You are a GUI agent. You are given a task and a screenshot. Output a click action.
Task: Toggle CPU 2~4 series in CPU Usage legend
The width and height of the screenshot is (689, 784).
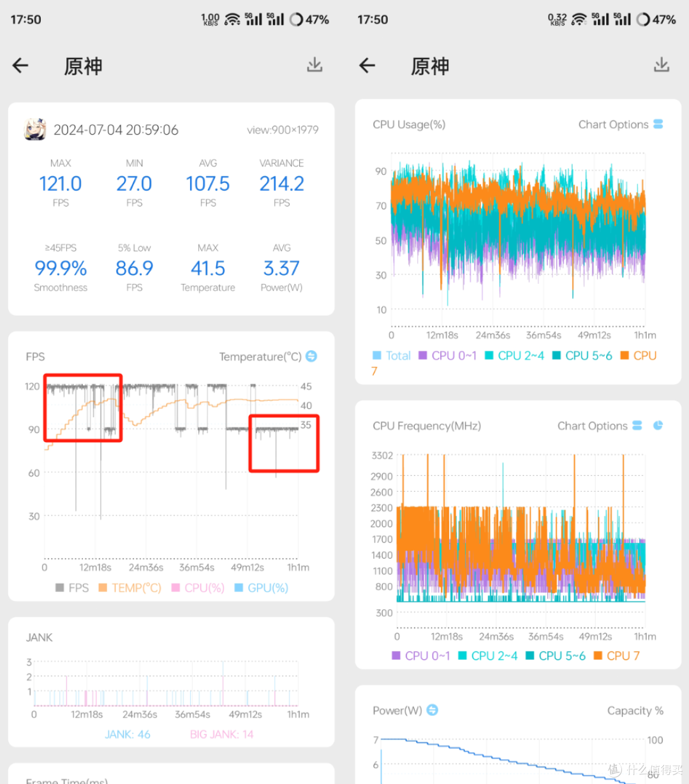(514, 355)
